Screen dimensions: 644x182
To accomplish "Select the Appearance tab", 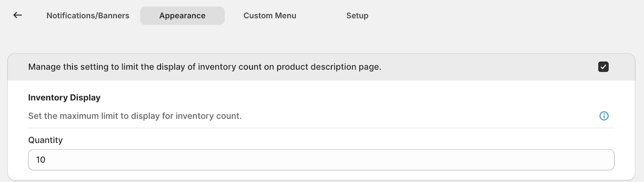I will coord(182,16).
